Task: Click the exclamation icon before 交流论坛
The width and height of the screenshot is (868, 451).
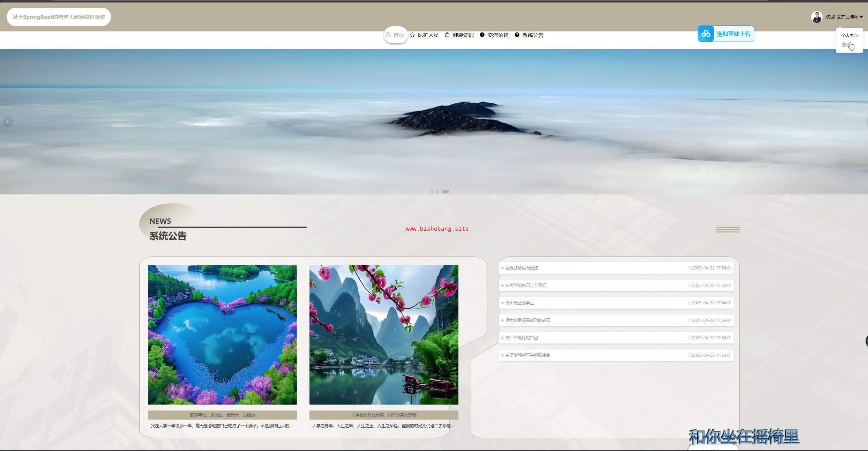Action: click(x=482, y=35)
